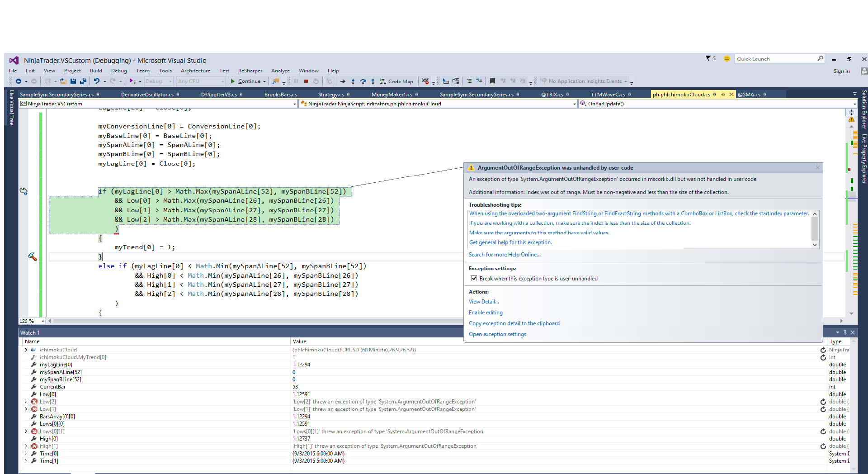Click the notifications flag icon
This screenshot has width=868, height=474.
coord(708,58)
